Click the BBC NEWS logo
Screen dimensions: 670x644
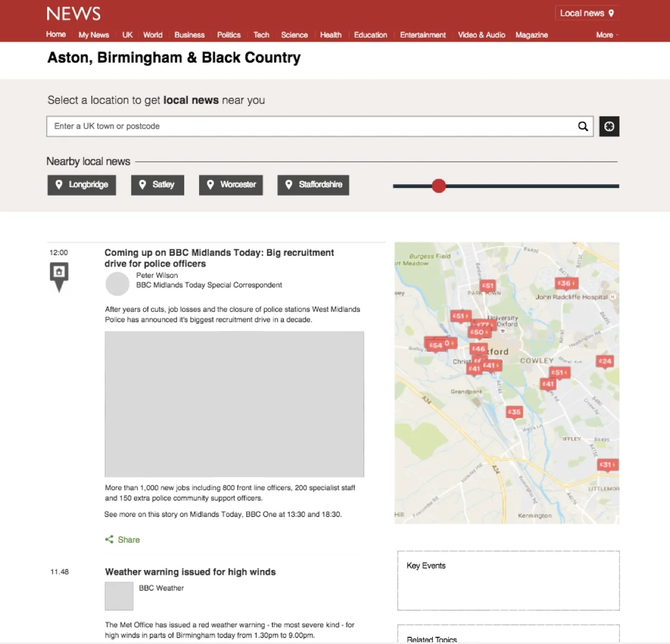(x=73, y=14)
